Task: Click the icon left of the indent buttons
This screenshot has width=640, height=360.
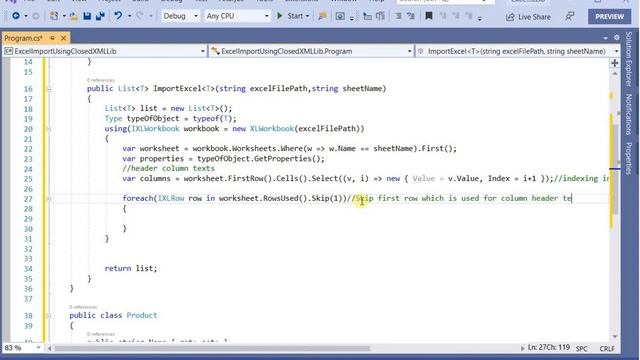Action: coord(340,16)
